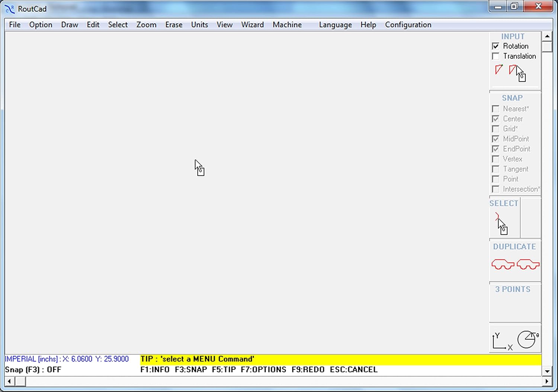Click the 'Snap (F3) : OFF' status text

coord(33,370)
